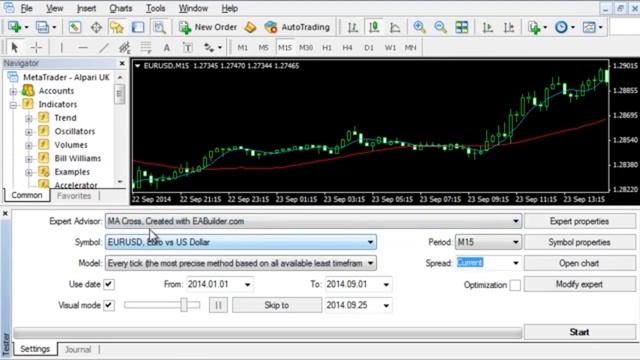Pause the visual test playback

point(218,305)
